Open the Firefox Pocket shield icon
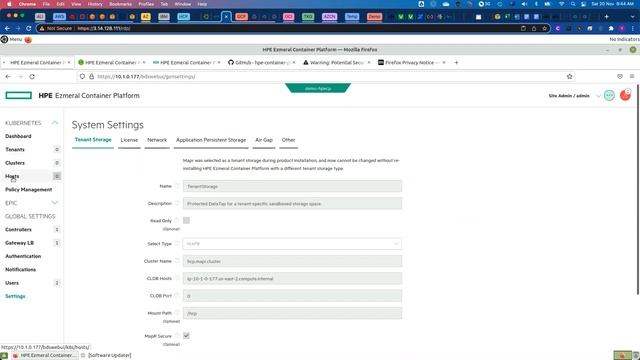Screen dimensions: 640x360 click(x=620, y=76)
